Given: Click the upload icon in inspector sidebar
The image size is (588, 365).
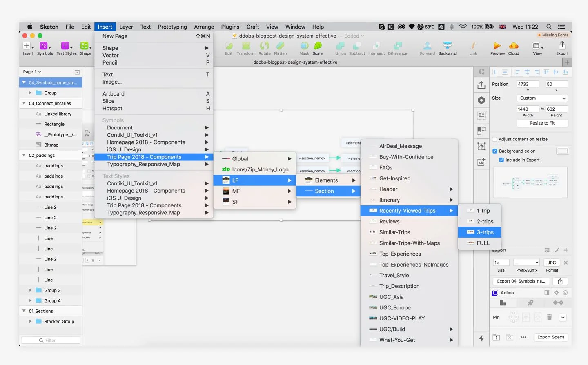Looking at the screenshot, I should [481, 85].
